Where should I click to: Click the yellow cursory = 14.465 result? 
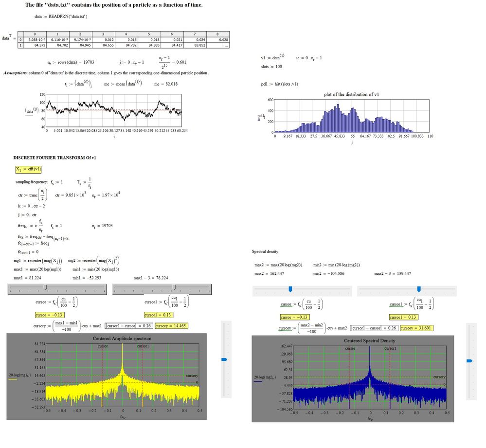171,326
